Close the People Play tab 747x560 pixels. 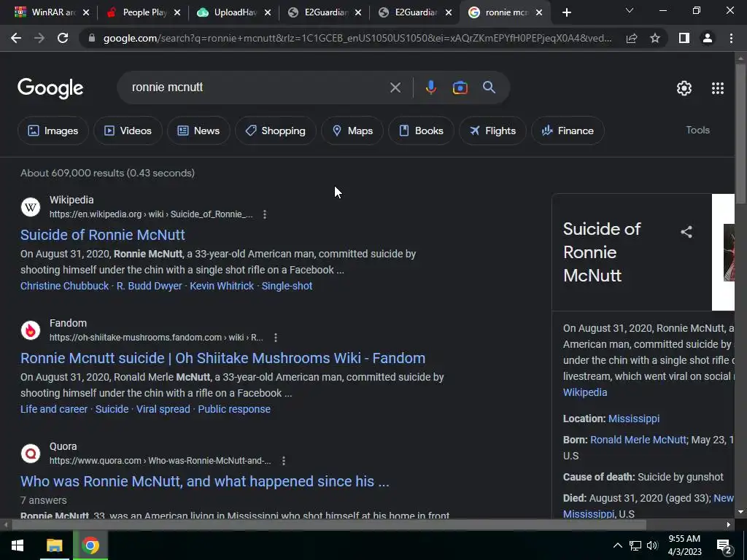tap(177, 12)
